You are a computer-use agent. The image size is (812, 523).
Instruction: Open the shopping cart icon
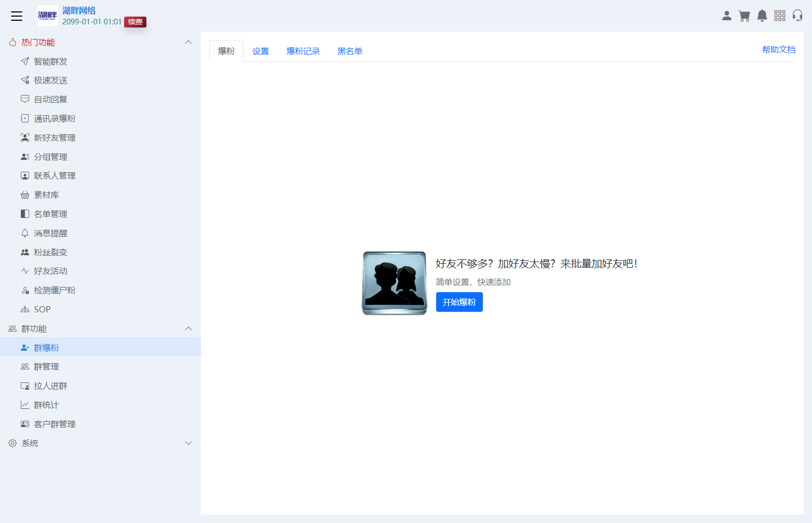(744, 16)
